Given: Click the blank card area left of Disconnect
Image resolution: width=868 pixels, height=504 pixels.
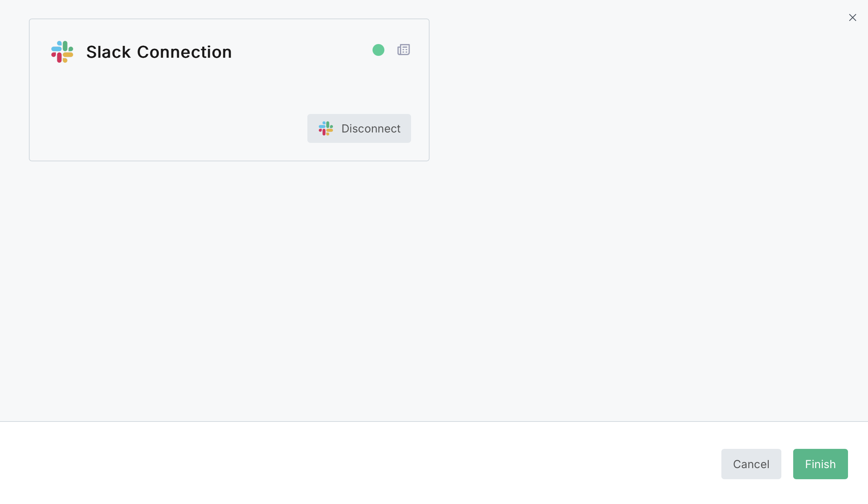Looking at the screenshot, I should pyautogui.click(x=167, y=128).
